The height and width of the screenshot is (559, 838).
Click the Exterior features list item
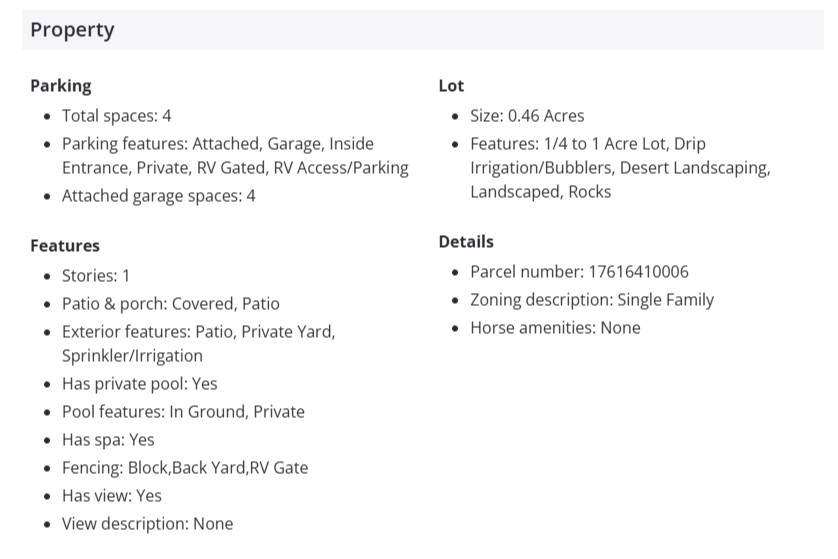(198, 343)
